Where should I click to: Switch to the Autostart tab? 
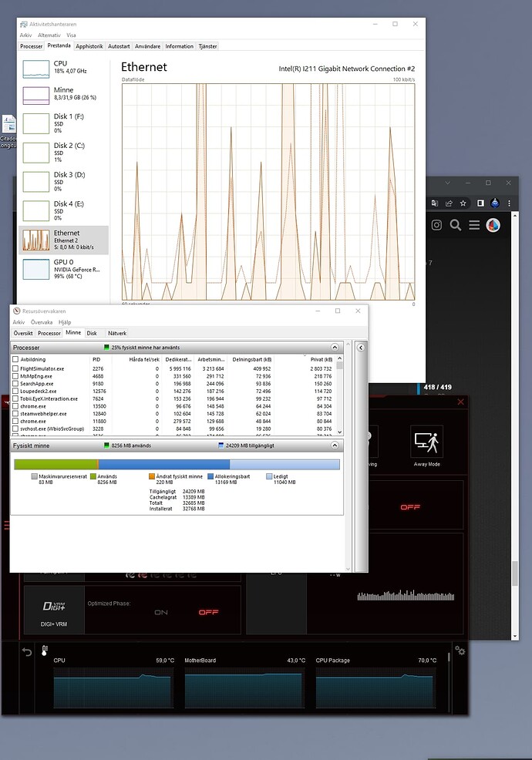119,46
